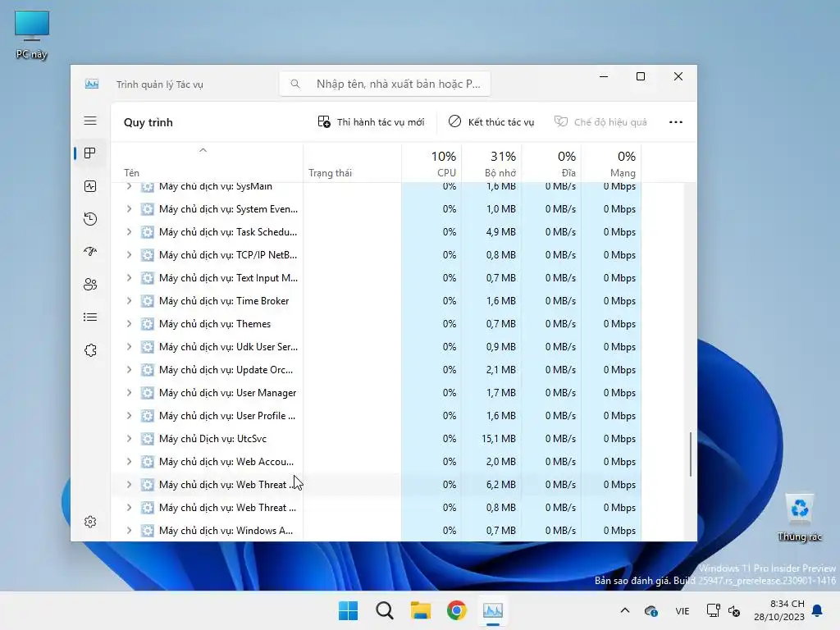
Task: Open the Windows Start button
Action: [x=348, y=610]
